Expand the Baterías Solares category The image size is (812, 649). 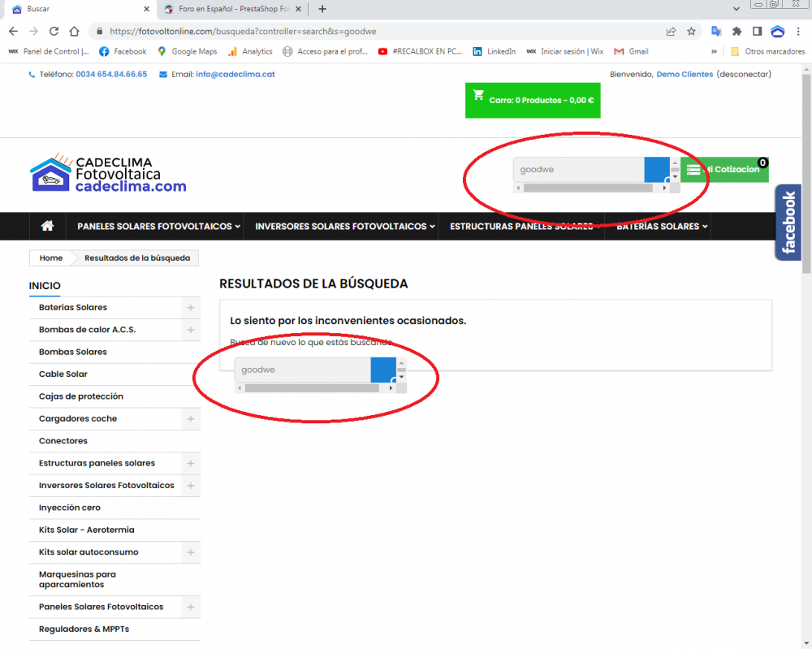pyautogui.click(x=192, y=308)
